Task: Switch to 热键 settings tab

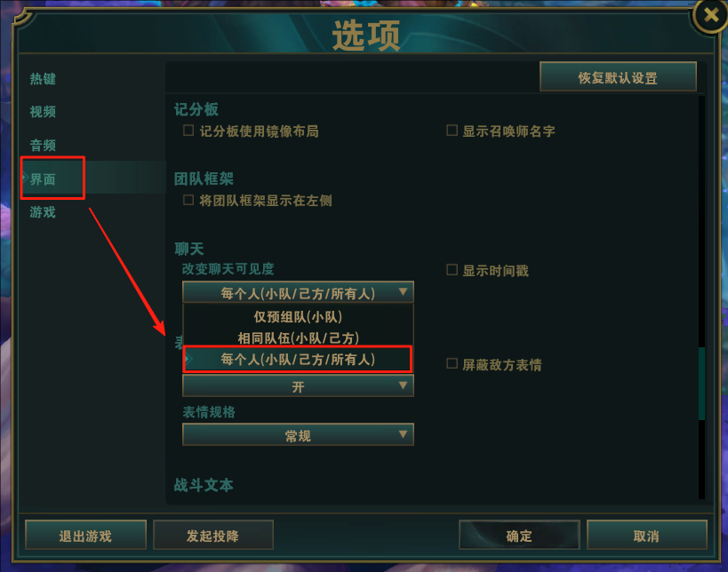Action: (x=43, y=79)
